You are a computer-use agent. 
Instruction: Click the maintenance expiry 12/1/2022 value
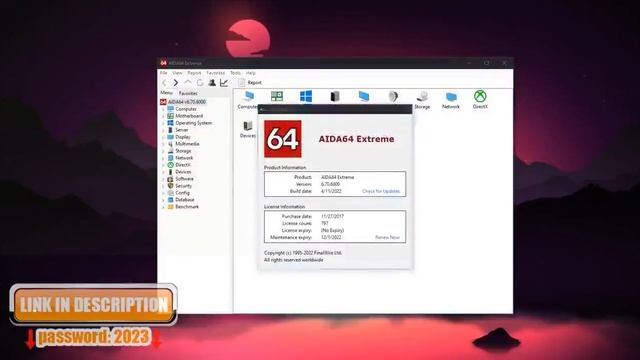coord(331,237)
